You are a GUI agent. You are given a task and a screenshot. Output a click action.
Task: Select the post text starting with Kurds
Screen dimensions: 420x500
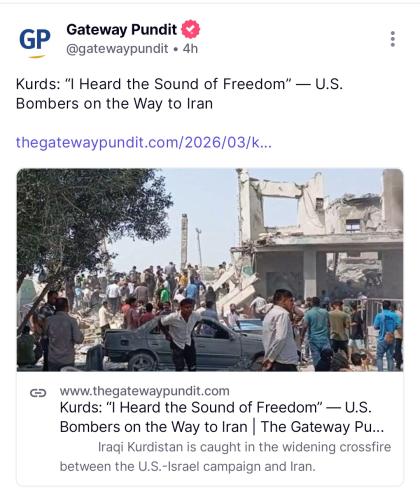pyautogui.click(x=179, y=94)
